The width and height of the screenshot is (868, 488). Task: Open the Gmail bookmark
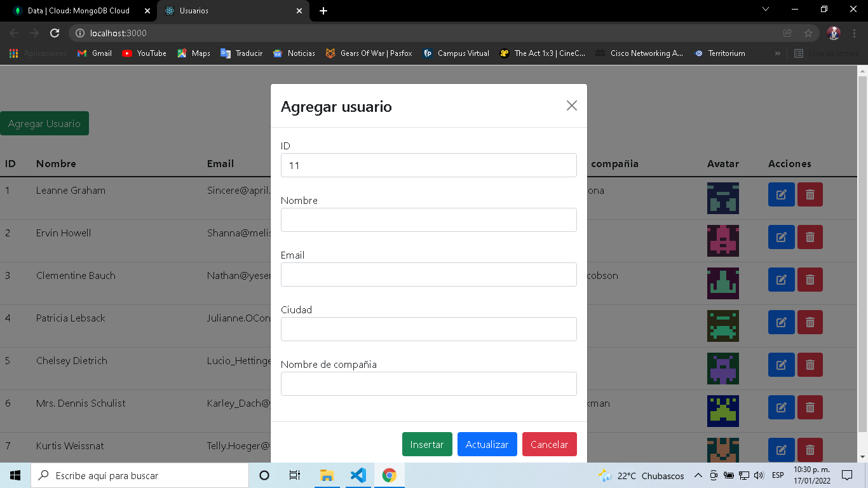click(95, 53)
